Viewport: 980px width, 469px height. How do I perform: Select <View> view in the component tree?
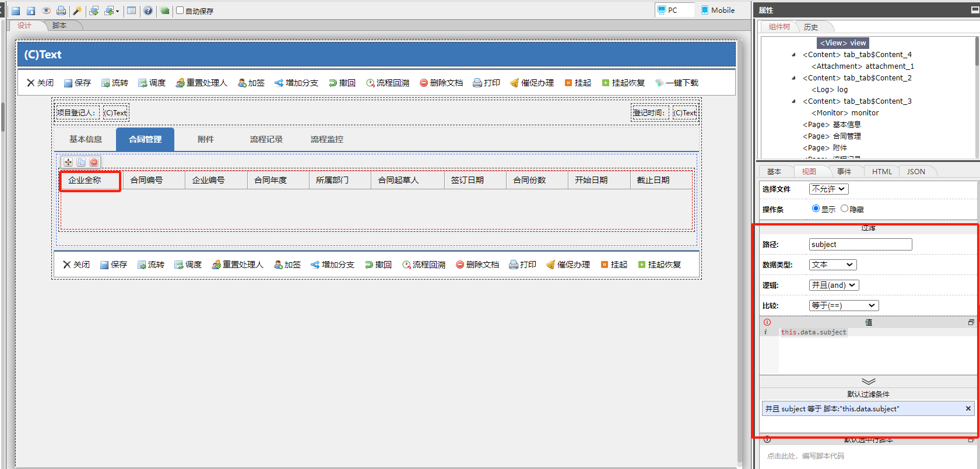coord(843,43)
